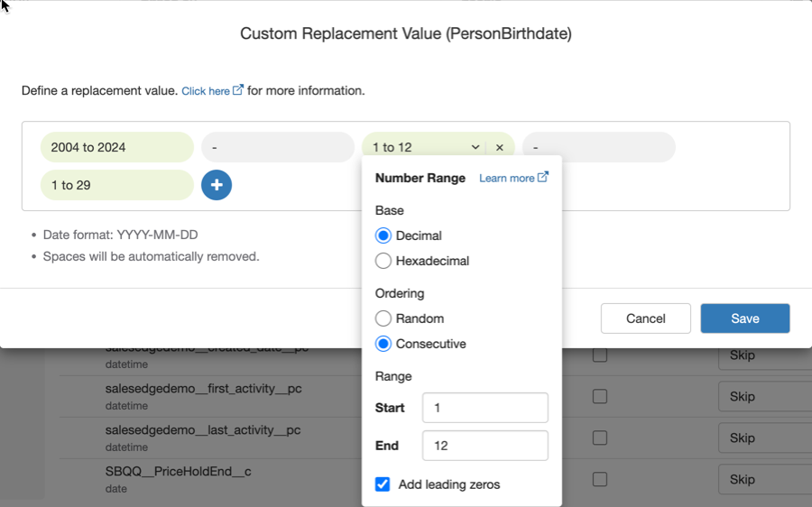Click the Range Start input field
812x507 pixels.
coord(485,408)
